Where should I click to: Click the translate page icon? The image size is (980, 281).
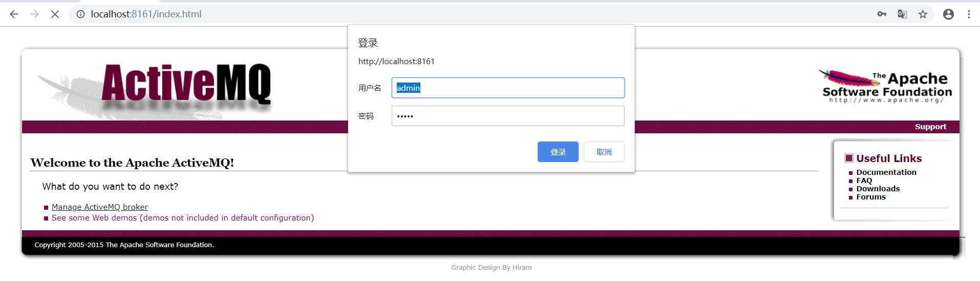[902, 14]
